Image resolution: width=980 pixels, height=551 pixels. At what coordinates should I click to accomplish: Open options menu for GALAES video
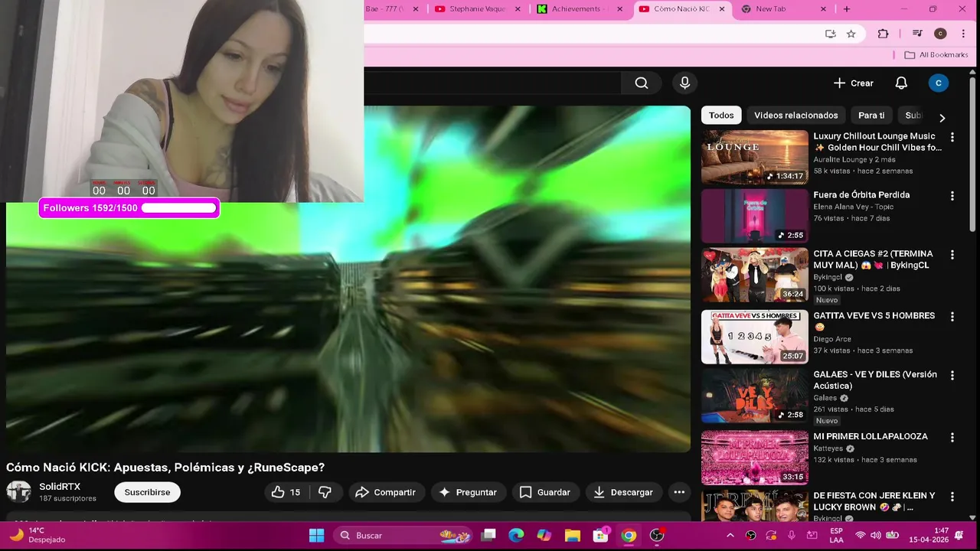[x=952, y=376]
